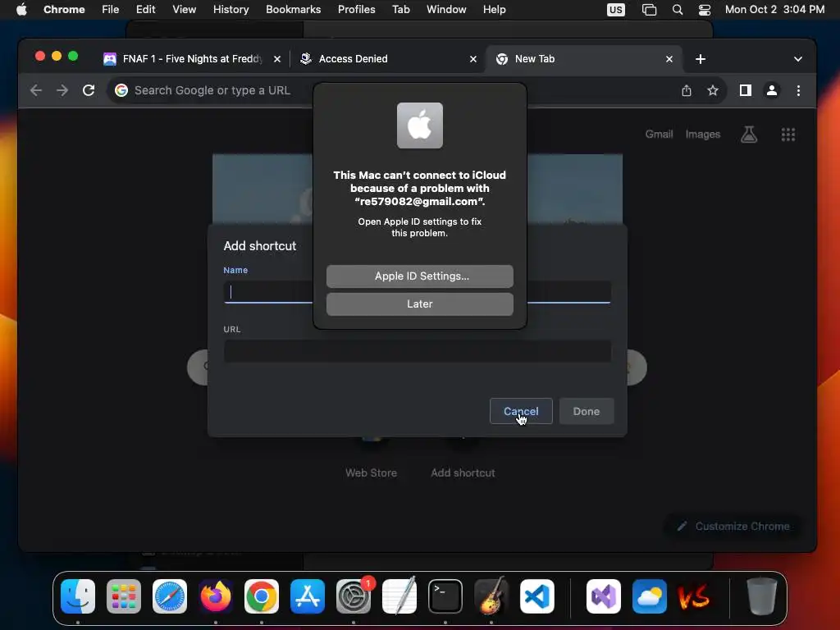840x630 pixels.
Task: Reload the page
Action: [x=89, y=90]
